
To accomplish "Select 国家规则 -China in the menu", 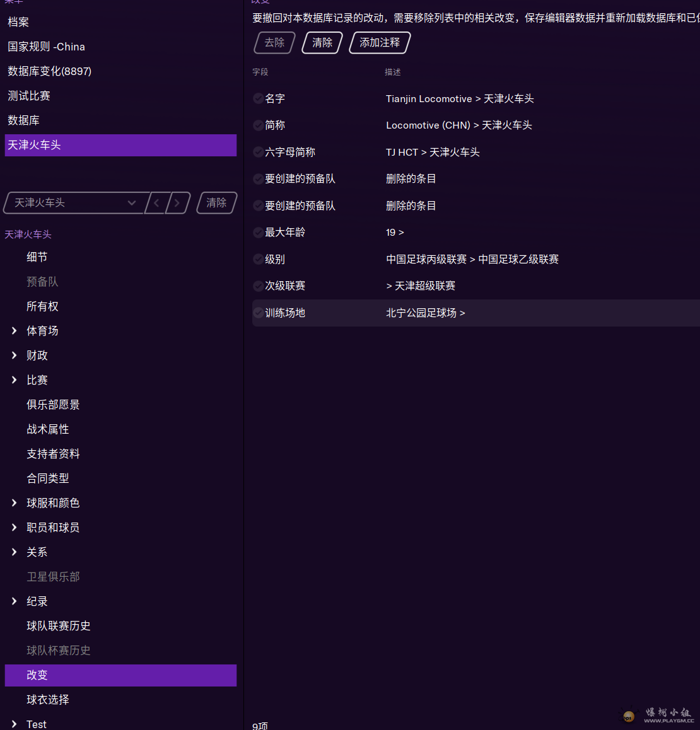I will click(46, 47).
